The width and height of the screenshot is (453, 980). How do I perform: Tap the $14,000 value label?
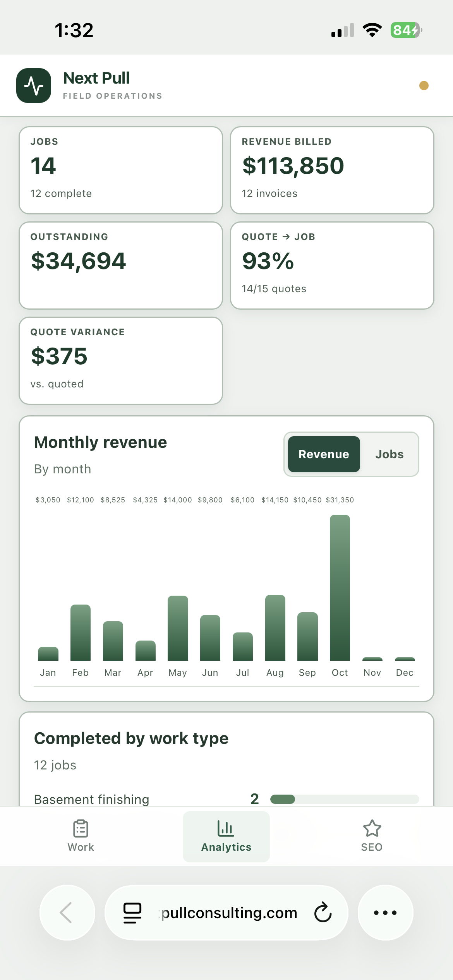click(178, 500)
